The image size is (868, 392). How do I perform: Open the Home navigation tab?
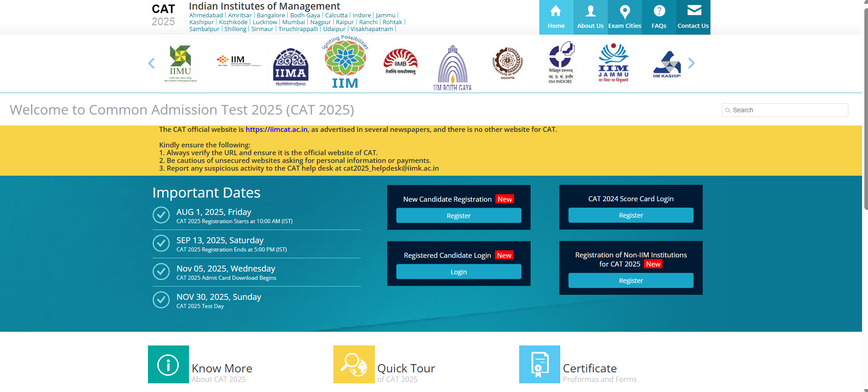tap(556, 17)
